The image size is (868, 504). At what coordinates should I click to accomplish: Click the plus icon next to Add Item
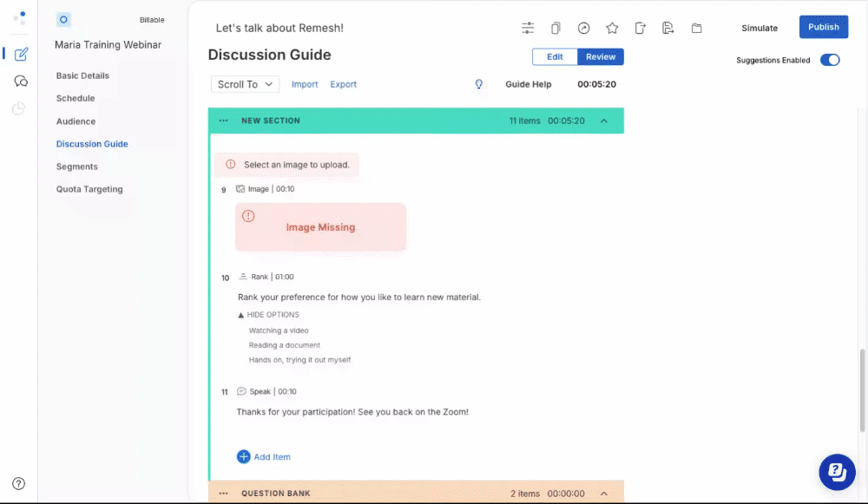pyautogui.click(x=243, y=456)
